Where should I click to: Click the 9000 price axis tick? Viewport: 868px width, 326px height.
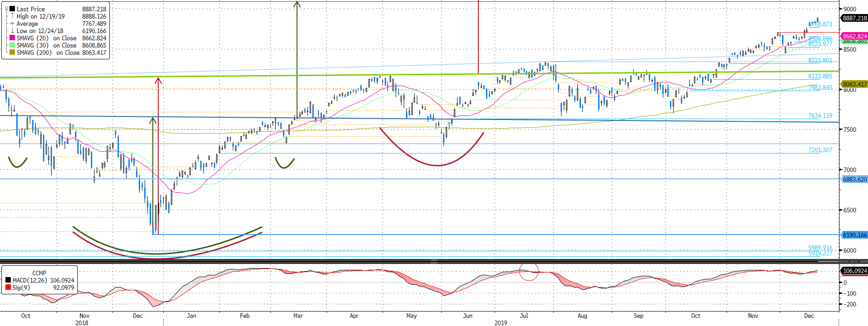coord(849,9)
